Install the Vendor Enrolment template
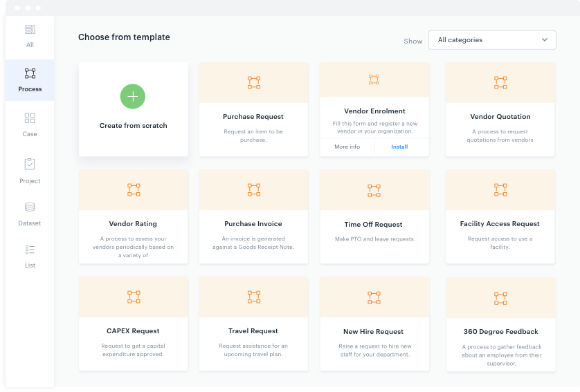This screenshot has width=580, height=392. click(399, 147)
